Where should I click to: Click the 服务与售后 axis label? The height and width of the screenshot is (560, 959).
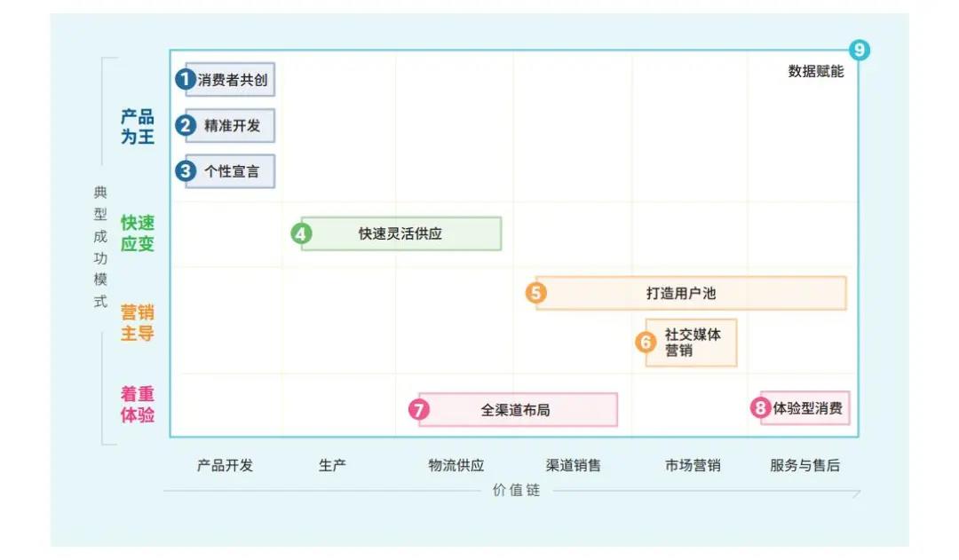click(x=804, y=465)
